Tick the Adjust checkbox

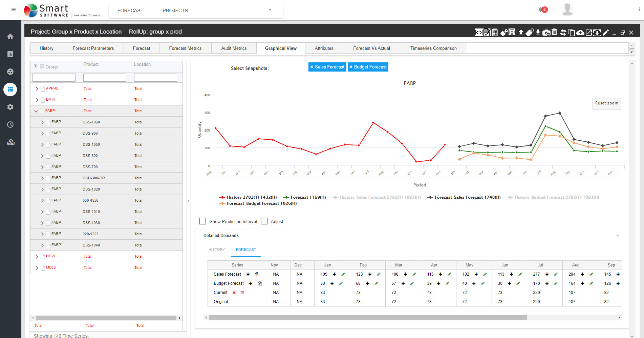[264, 221]
